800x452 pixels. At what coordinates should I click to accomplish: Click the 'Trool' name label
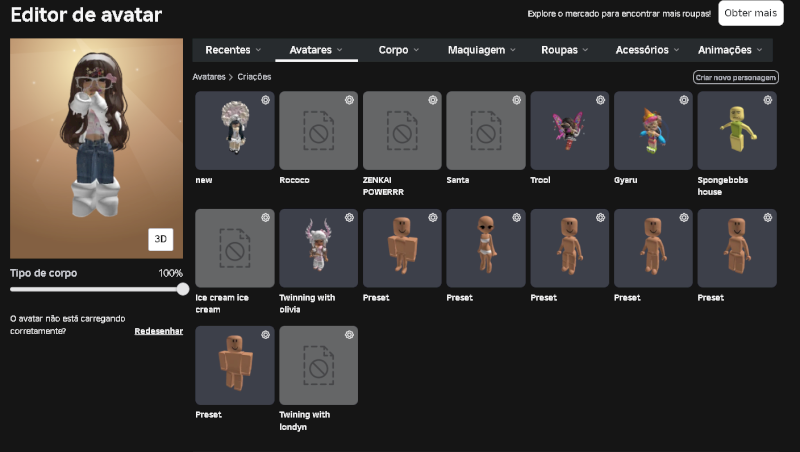(x=540, y=180)
